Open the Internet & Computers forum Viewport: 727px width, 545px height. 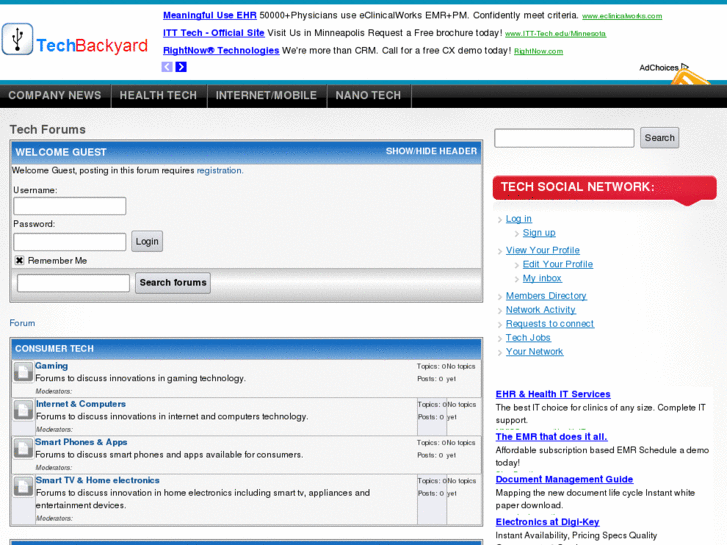[81, 404]
